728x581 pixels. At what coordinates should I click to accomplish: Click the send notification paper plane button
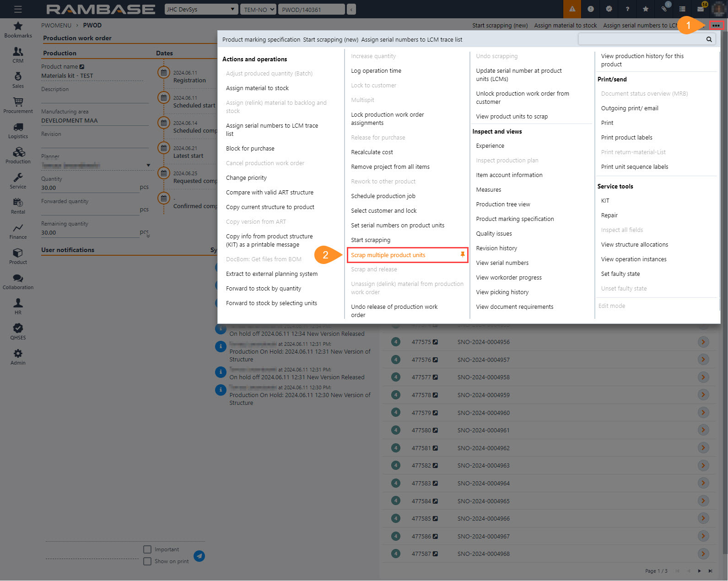tap(199, 556)
